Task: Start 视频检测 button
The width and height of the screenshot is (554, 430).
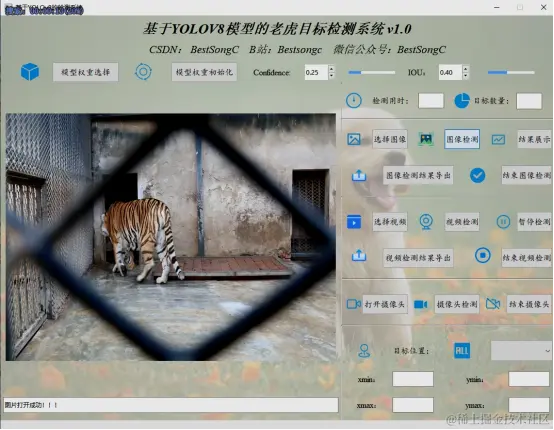Action: click(462, 222)
